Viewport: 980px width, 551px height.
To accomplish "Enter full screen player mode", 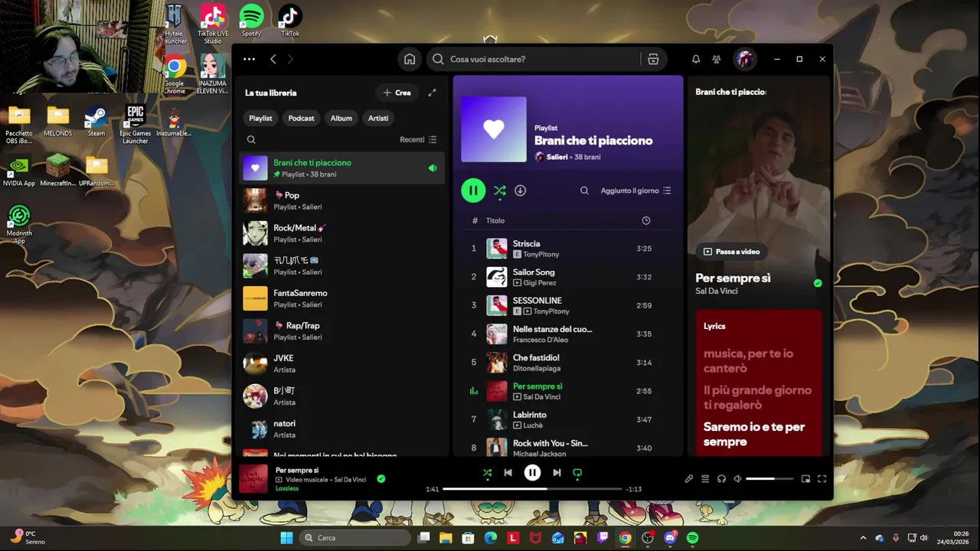I will click(822, 479).
